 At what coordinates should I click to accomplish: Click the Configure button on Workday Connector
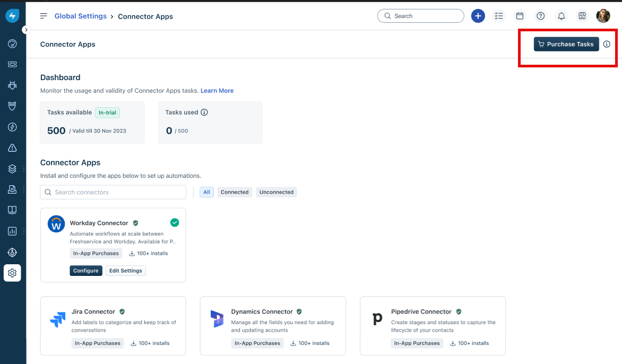click(x=85, y=271)
